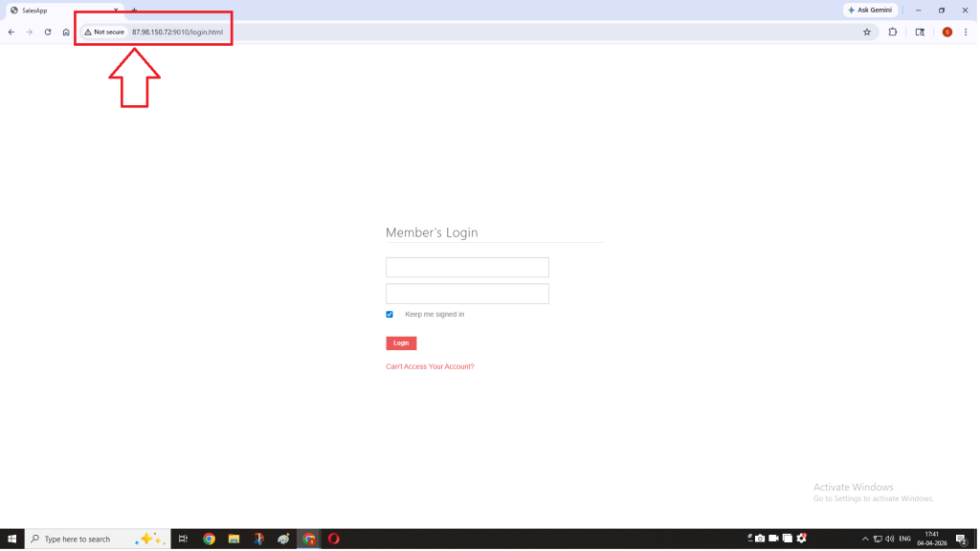The image size is (980, 551).
Task: Follow the Can't Access Your Account link
Action: coord(430,366)
